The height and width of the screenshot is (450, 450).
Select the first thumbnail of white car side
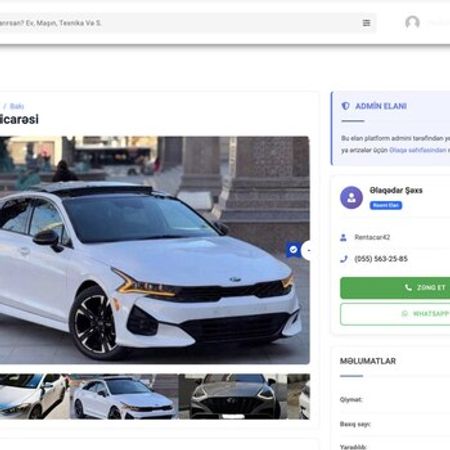click(34, 396)
